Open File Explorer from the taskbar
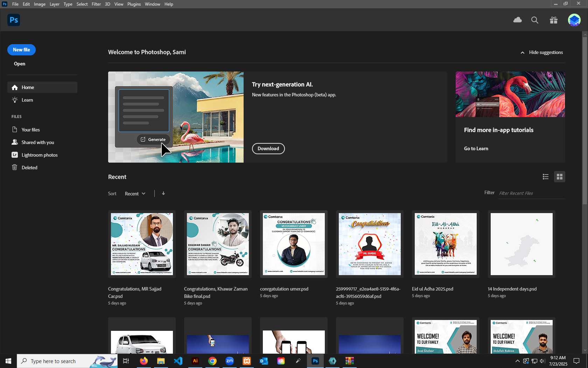This screenshot has width=588, height=368. 161,361
